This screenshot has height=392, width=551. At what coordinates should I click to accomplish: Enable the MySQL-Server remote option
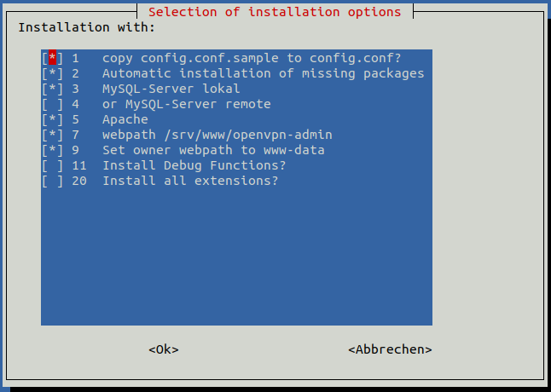(x=52, y=104)
